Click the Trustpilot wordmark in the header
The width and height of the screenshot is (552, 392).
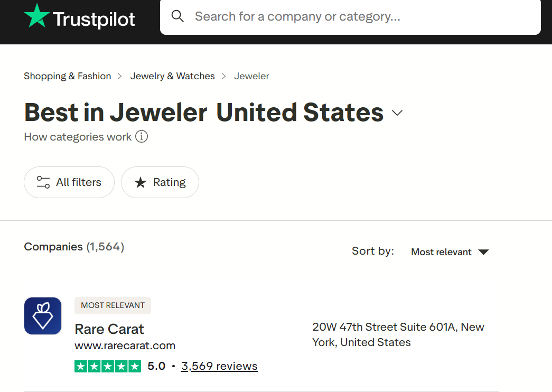point(95,17)
